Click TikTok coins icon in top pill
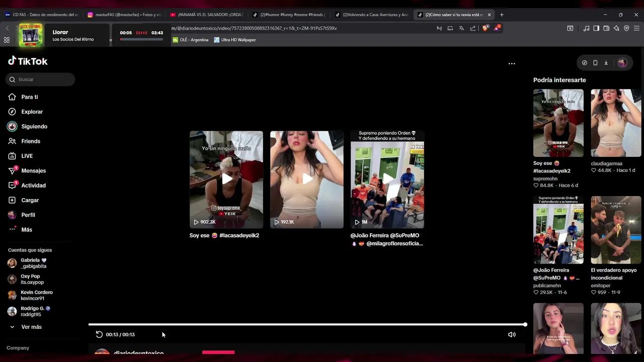The width and height of the screenshot is (644, 362). (x=584, y=63)
